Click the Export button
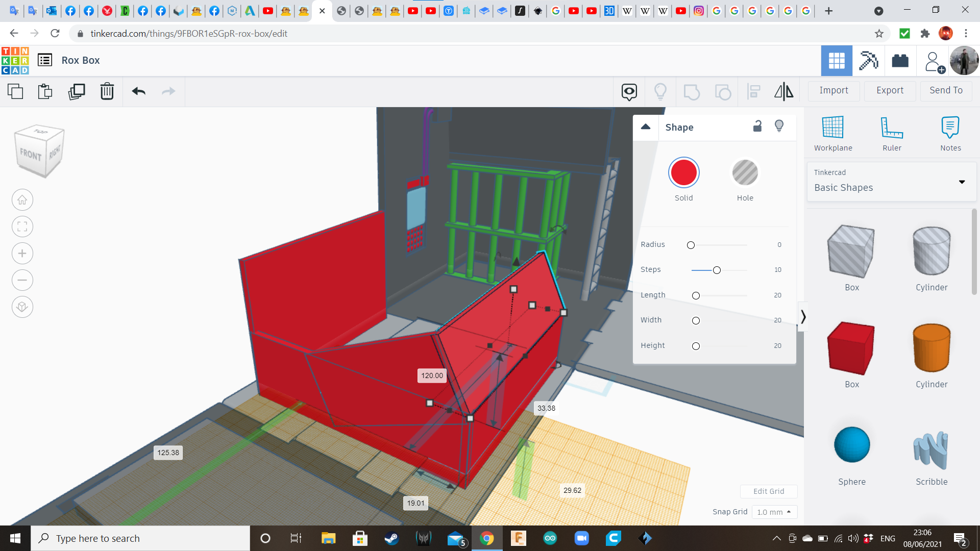 click(x=890, y=90)
